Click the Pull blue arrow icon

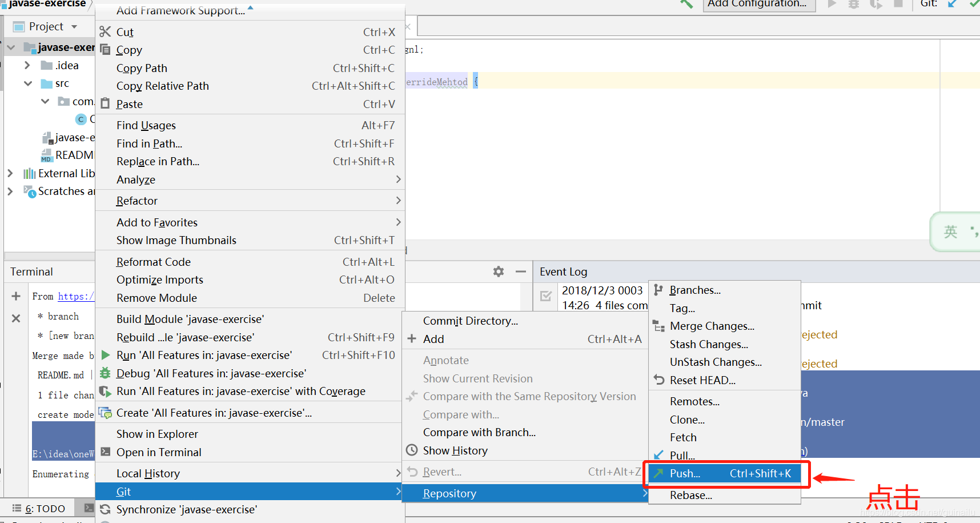(x=658, y=455)
